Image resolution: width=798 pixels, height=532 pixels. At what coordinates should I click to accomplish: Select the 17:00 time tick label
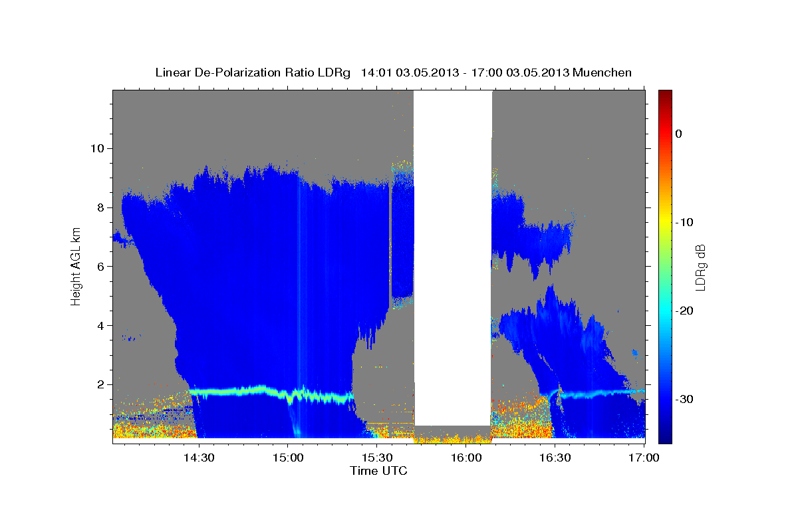coord(644,458)
